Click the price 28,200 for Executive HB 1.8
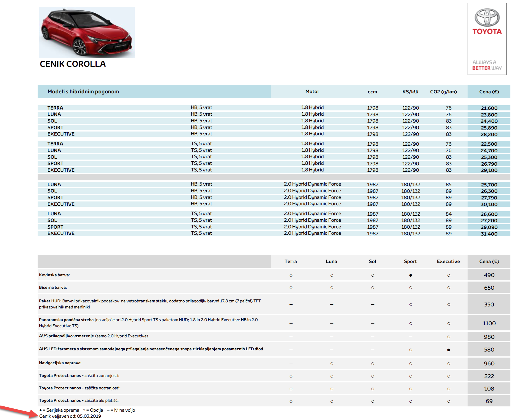 [489, 134]
